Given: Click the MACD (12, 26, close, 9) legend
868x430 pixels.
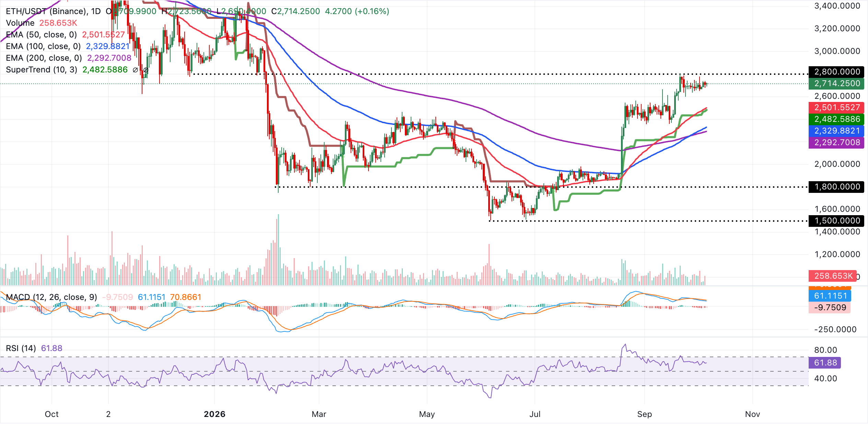Looking at the screenshot, I should click(51, 297).
